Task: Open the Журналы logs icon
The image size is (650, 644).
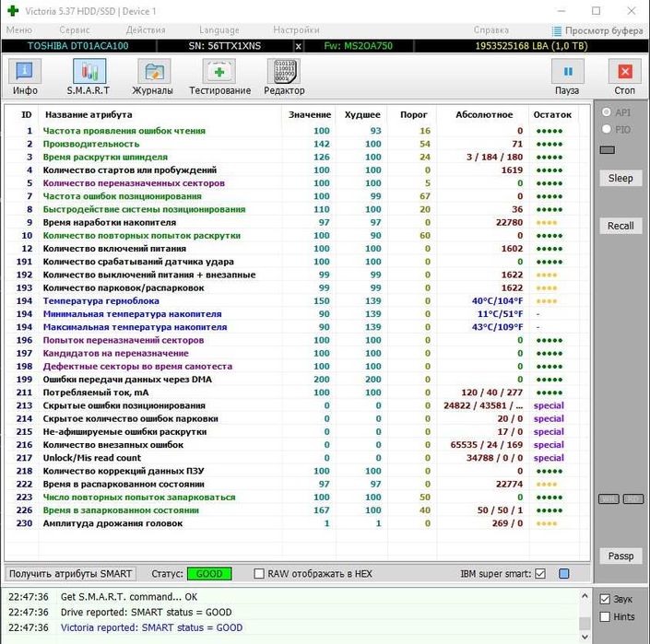Action: 154,71
